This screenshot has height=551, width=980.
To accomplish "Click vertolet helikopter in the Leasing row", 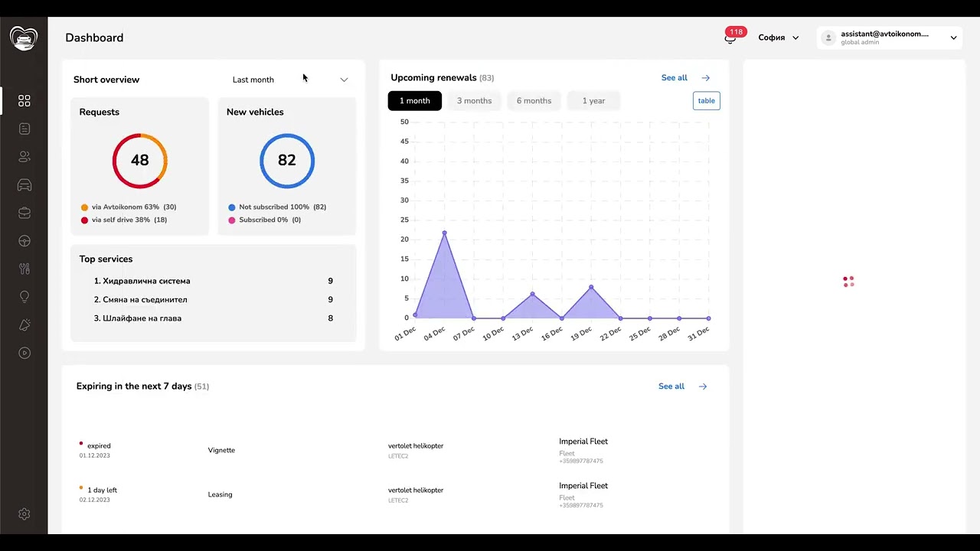I will (x=416, y=491).
